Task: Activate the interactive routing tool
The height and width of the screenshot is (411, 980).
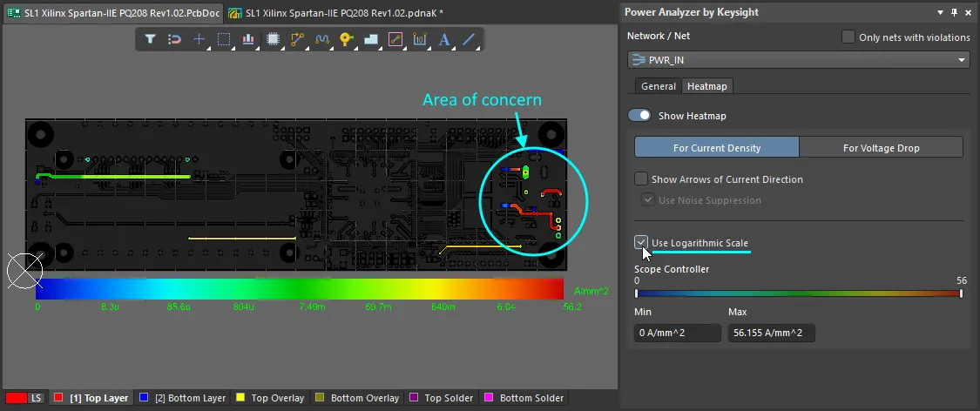Action: (297, 38)
